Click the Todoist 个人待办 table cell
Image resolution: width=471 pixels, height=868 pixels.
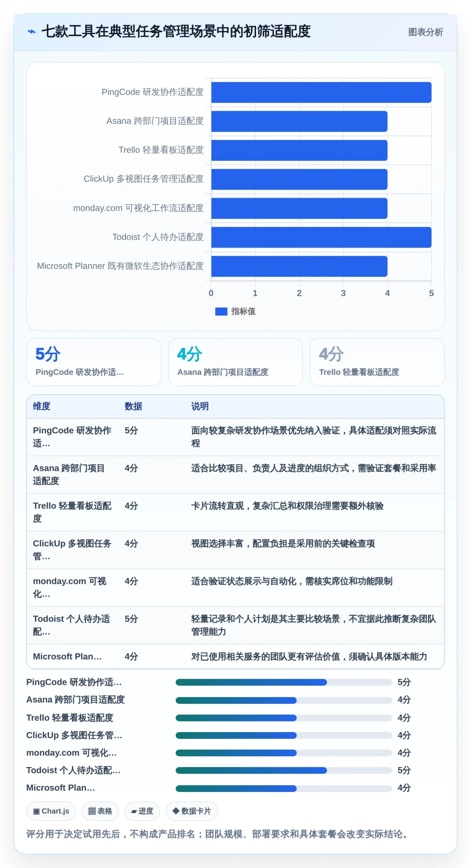pyautogui.click(x=72, y=625)
